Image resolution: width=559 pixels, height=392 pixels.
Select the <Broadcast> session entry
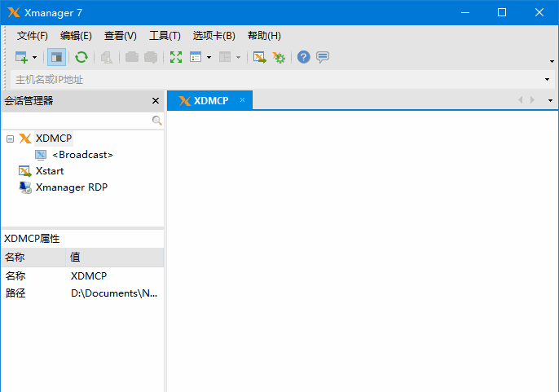(x=82, y=155)
